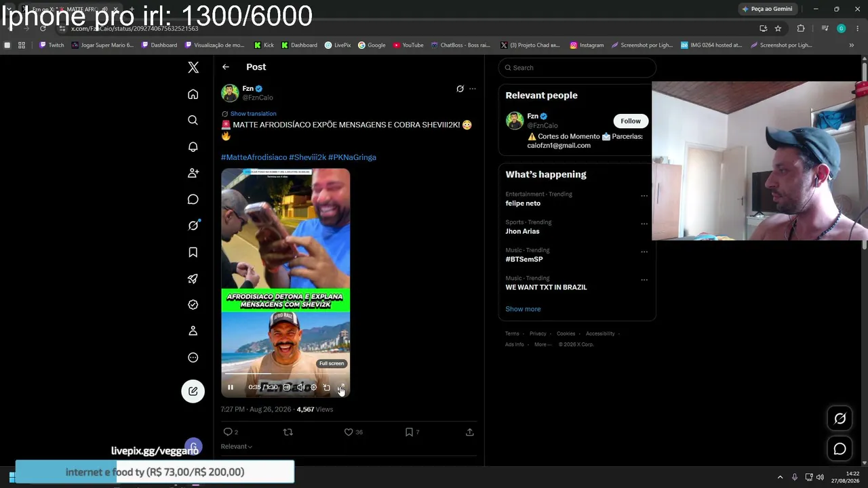Viewport: 868px width, 488px height.
Task: Focus the X Search field
Action: click(x=577, y=68)
